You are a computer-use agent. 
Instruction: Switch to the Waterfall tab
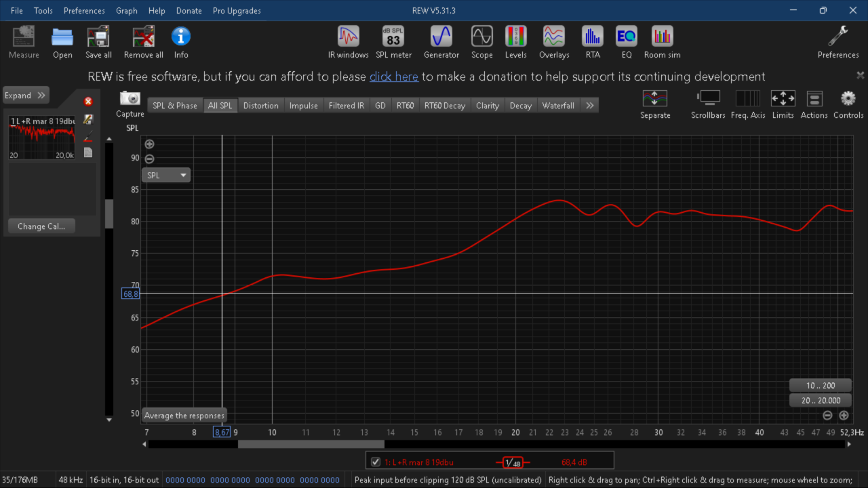pyautogui.click(x=558, y=105)
